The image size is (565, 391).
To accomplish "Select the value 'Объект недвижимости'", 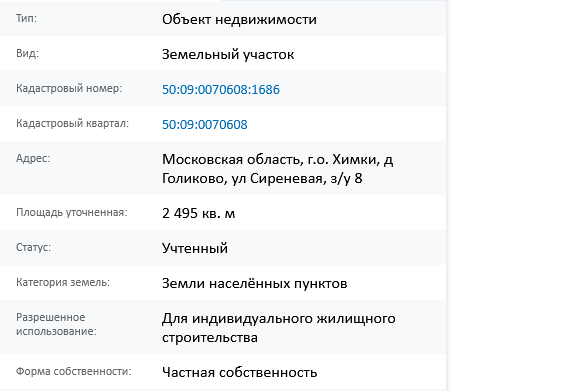I will point(239,19).
